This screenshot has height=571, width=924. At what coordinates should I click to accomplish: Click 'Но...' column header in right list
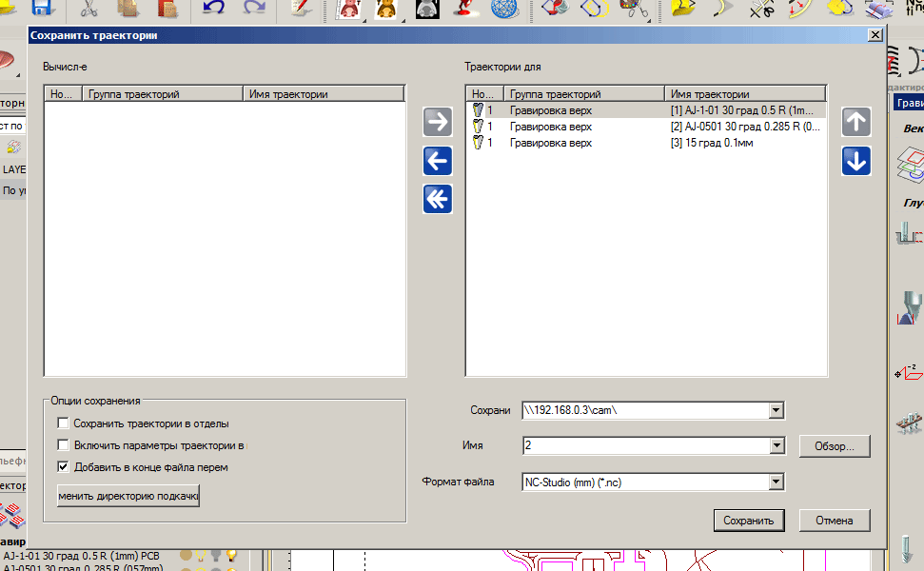tap(485, 93)
